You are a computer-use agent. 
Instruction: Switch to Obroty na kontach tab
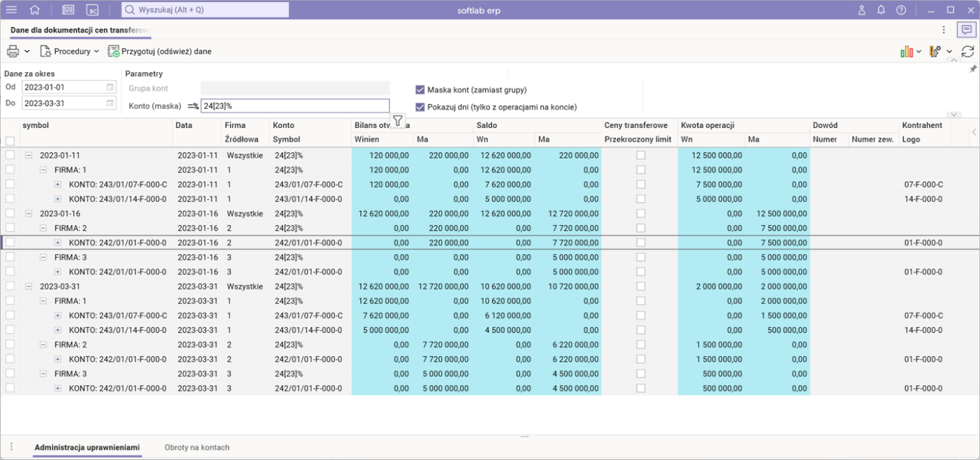click(197, 447)
